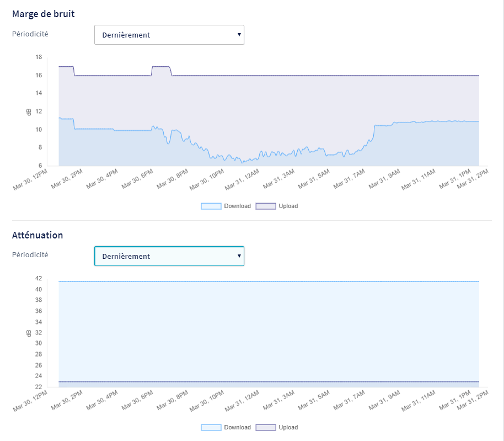The image size is (504, 441).
Task: Toggle the Upload series label under the Marge de bruit chart
Action: [x=288, y=206]
